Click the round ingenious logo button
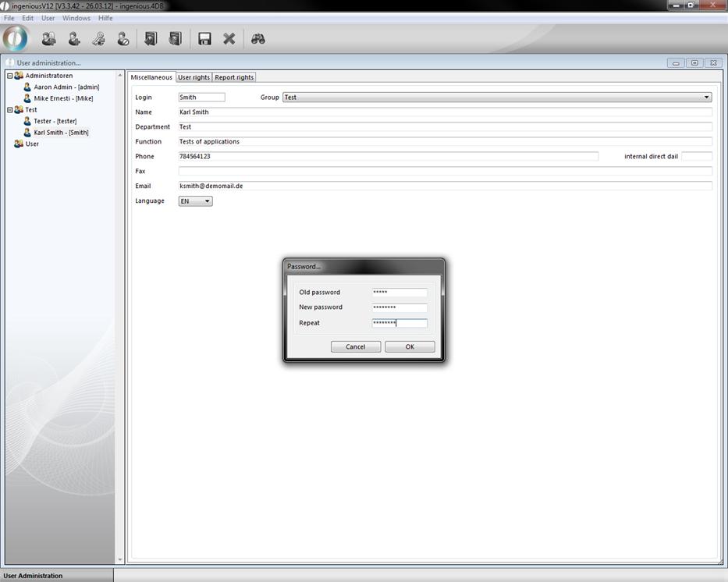This screenshot has width=728, height=582. click(16, 38)
